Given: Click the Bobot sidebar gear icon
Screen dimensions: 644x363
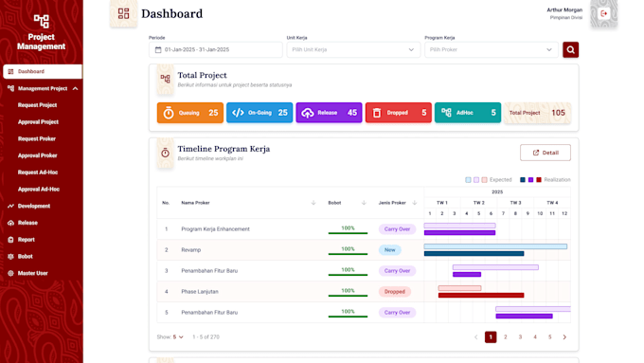Looking at the screenshot, I should point(10,257).
